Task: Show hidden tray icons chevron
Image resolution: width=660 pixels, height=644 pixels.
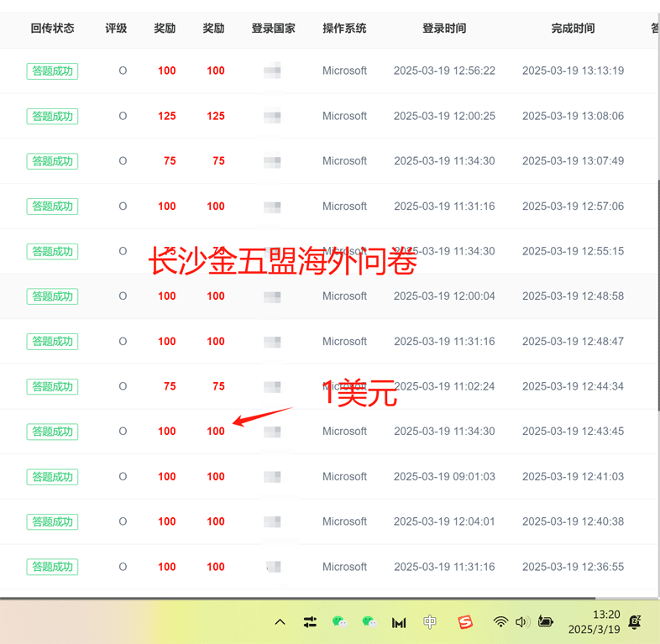Action: coord(280,622)
